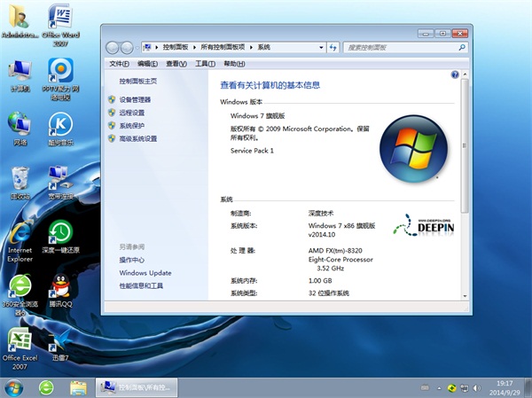Viewport: 532px width, 398px height.
Task: Launch the Kugou music shortcut
Action: pos(60,129)
